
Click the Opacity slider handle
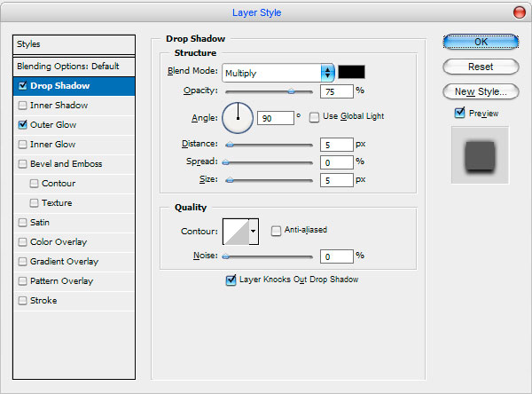(x=291, y=91)
